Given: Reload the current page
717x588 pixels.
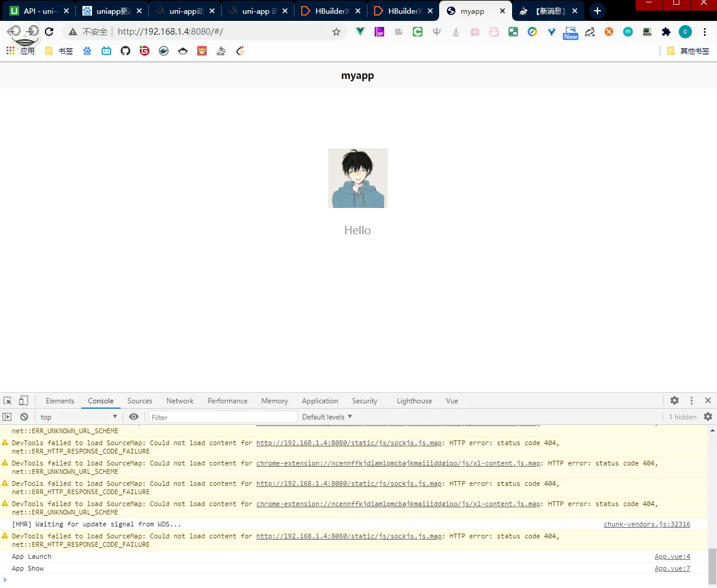Looking at the screenshot, I should point(49,32).
